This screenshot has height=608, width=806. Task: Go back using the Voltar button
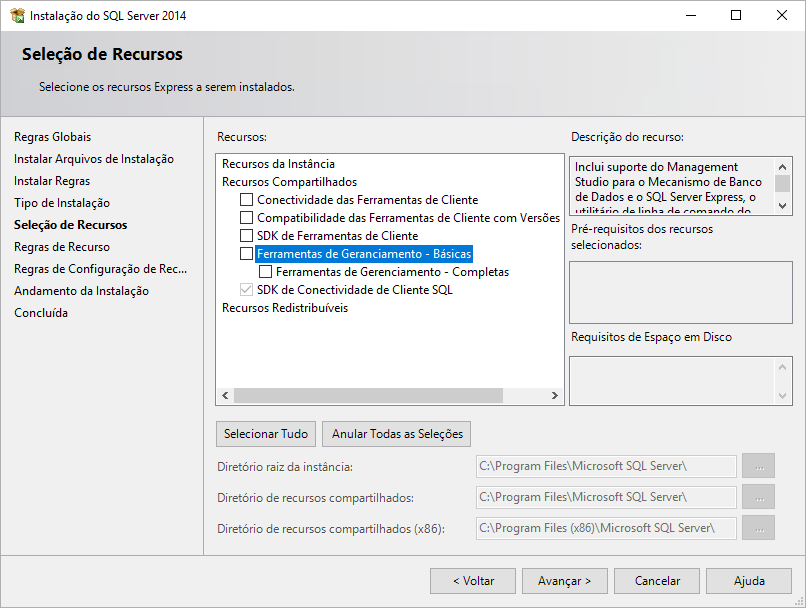point(473,581)
